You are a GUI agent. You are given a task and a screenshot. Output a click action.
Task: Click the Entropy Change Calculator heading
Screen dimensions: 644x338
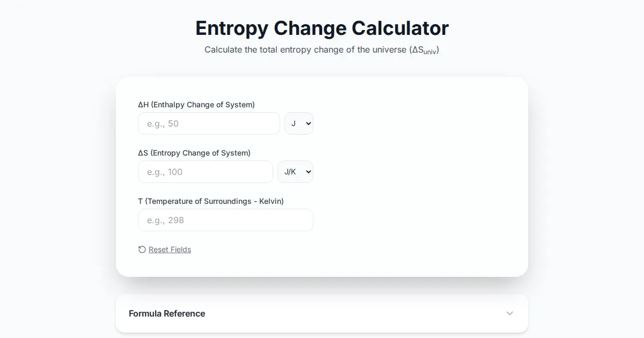pyautogui.click(x=322, y=28)
